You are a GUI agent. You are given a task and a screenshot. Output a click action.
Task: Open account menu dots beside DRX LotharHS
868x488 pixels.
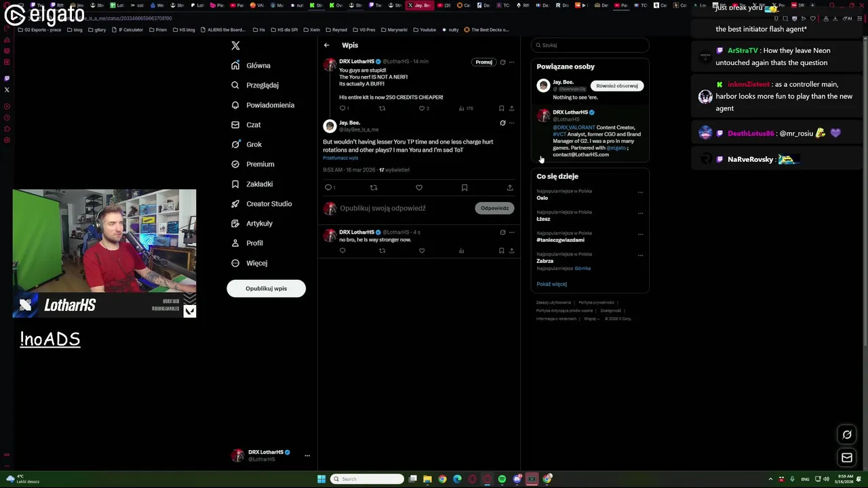coord(307,455)
